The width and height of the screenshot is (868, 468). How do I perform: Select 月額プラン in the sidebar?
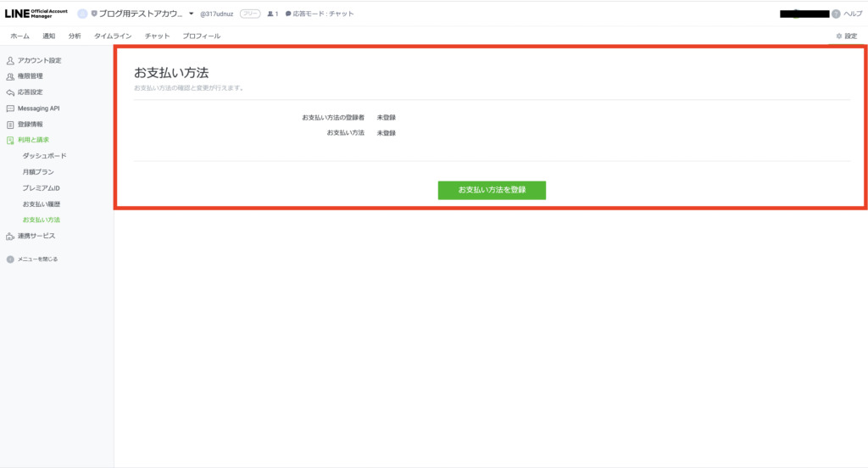[x=40, y=172]
